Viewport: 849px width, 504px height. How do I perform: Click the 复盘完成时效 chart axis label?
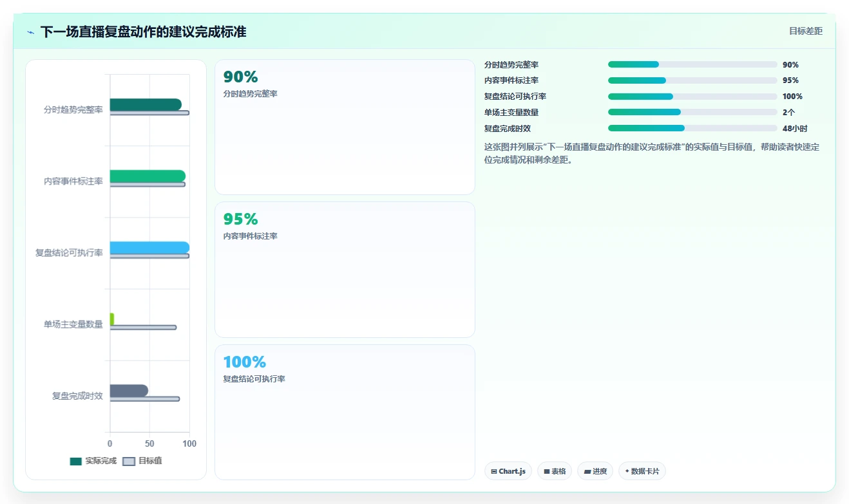tap(78, 396)
